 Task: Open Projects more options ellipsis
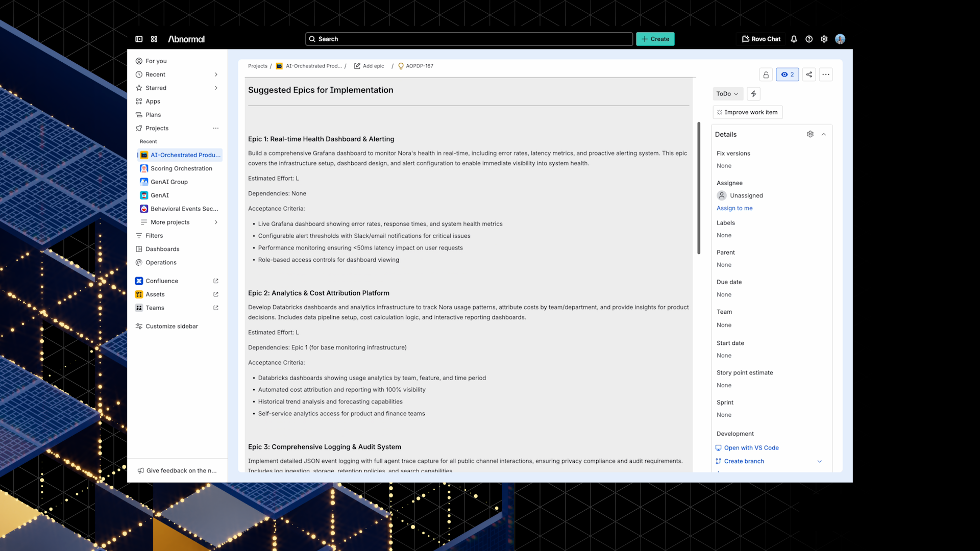pos(216,128)
